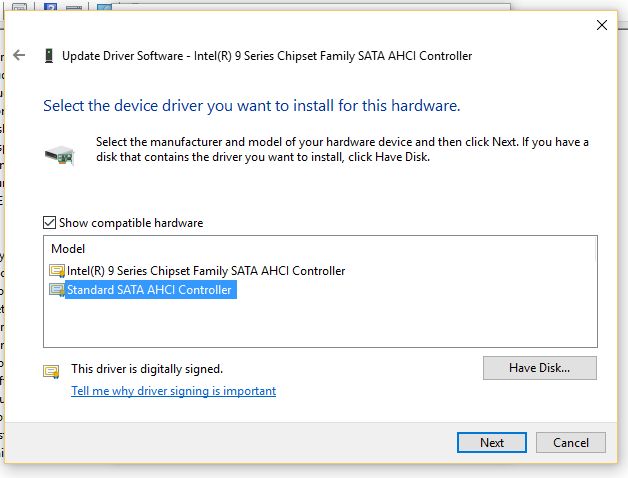Viewport: 628px width, 478px height.
Task: Click the manufacturer and model instruction paragraph
Action: pyautogui.click(x=342, y=149)
